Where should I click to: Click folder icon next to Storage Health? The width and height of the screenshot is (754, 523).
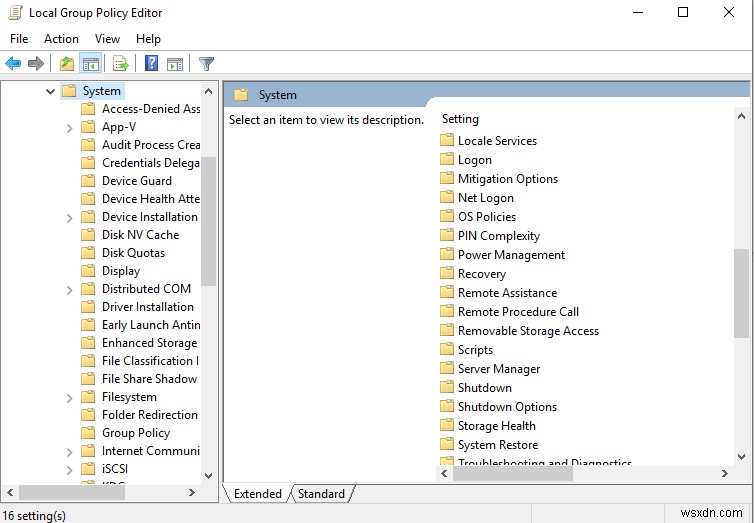point(447,425)
